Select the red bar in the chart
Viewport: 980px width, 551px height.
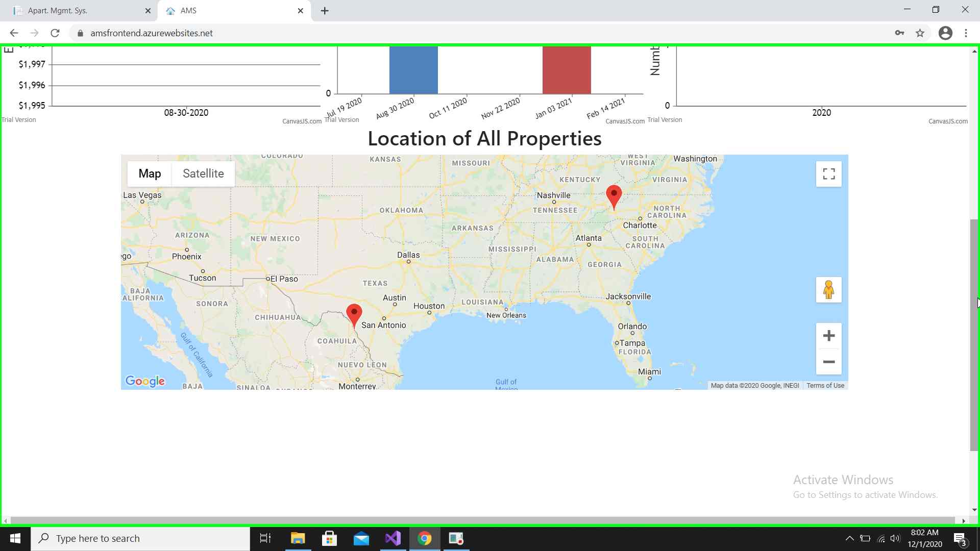(567, 70)
